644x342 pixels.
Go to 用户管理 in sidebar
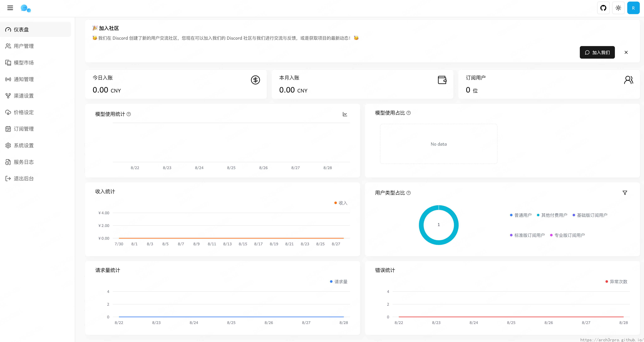tap(23, 46)
